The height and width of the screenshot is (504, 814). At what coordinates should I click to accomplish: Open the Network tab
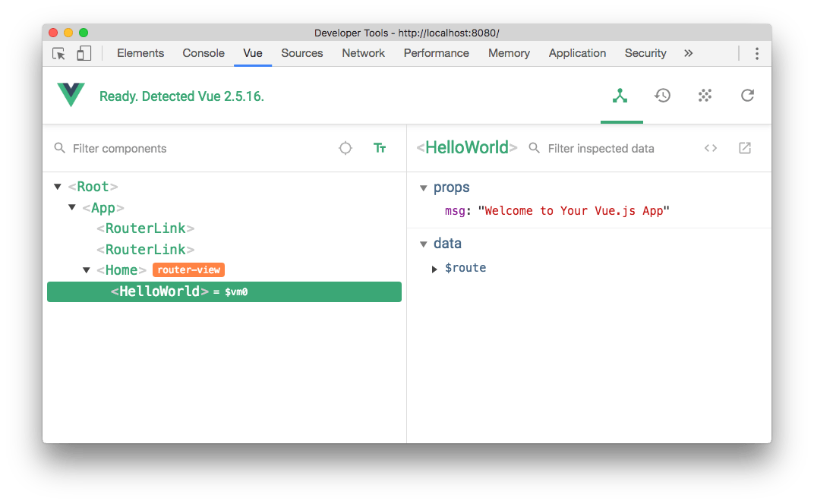[x=363, y=53]
